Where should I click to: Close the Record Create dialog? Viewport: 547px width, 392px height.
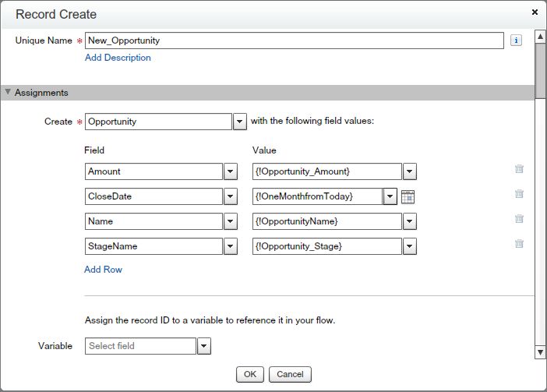tap(534, 12)
